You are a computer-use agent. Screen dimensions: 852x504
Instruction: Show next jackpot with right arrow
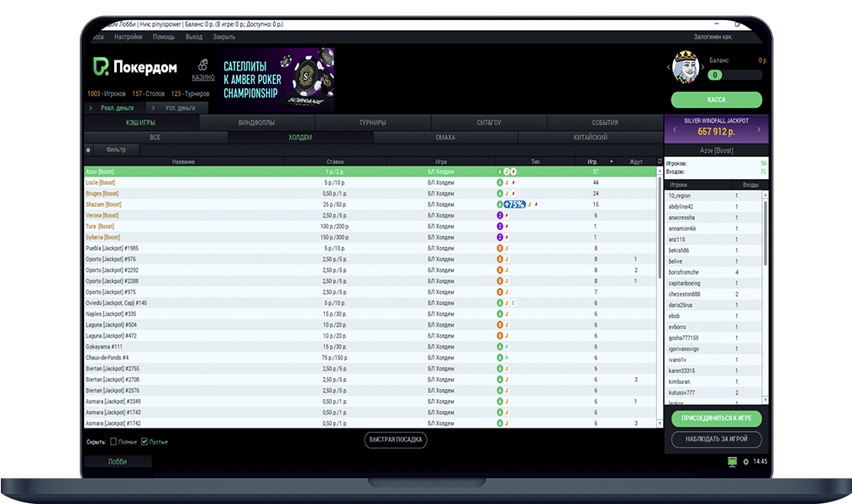tap(758, 130)
